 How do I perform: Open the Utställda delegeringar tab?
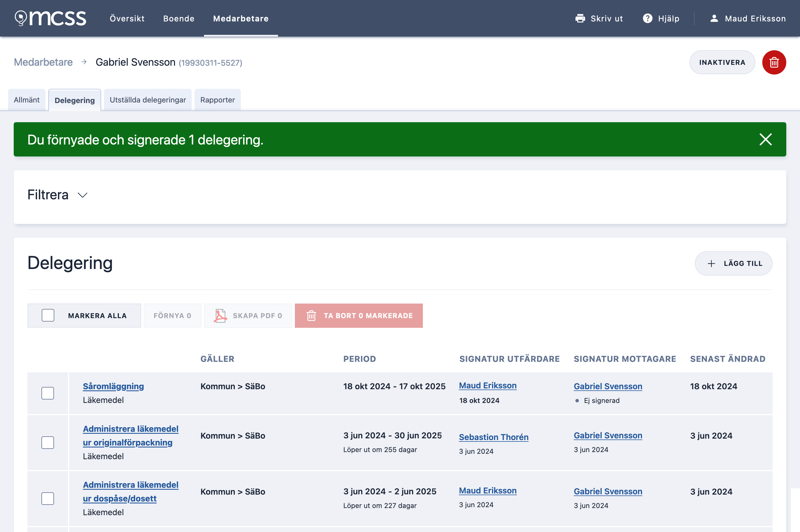[x=148, y=100]
